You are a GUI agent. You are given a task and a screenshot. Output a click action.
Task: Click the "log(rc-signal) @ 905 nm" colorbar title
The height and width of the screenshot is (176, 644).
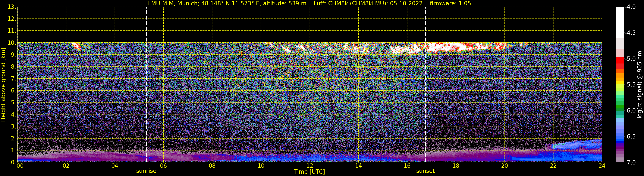639,85
